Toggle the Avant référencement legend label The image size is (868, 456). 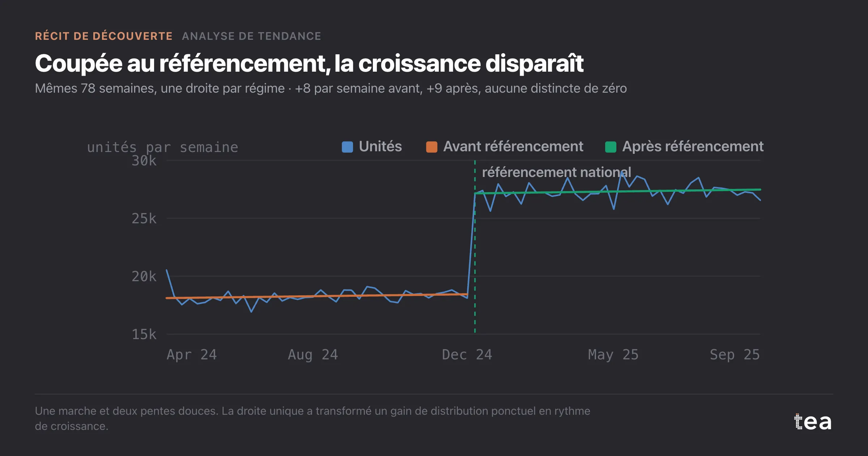(513, 147)
